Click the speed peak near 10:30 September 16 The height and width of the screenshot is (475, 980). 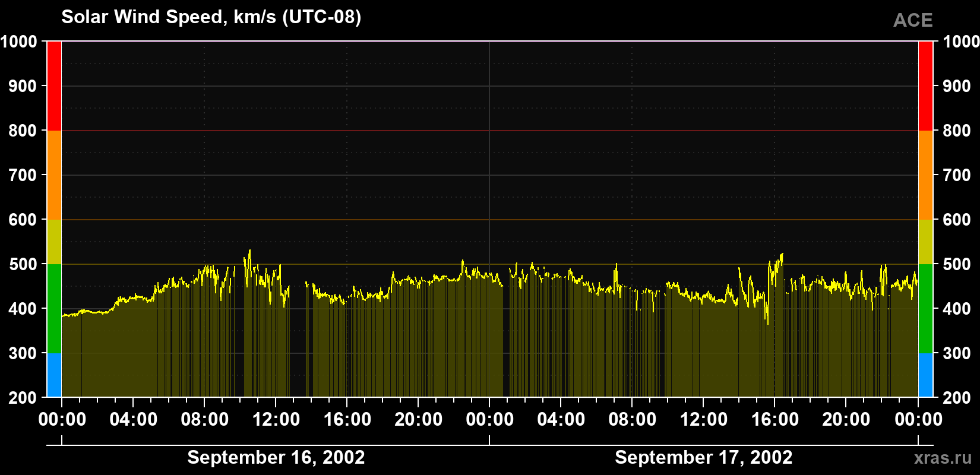(249, 251)
